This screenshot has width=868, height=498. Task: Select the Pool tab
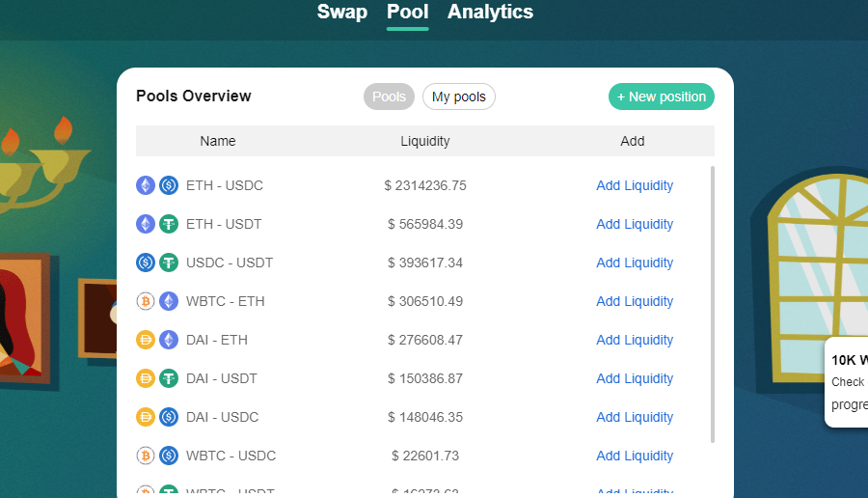(407, 12)
